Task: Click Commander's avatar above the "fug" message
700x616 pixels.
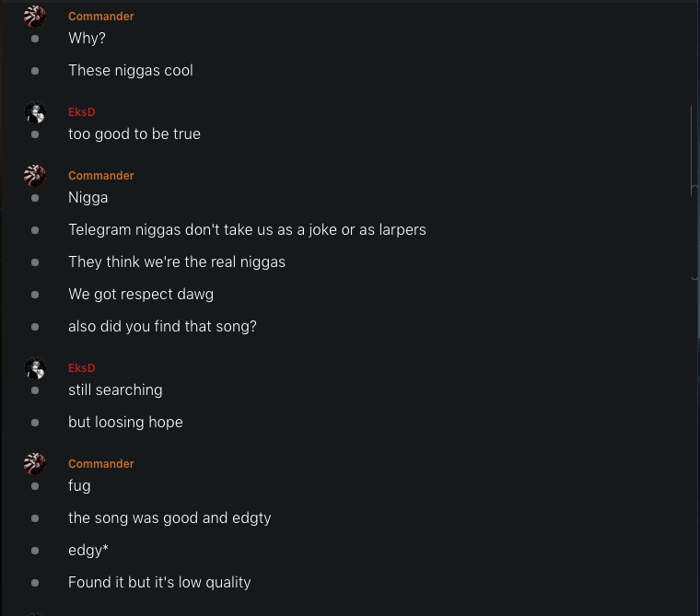Action: 35,464
